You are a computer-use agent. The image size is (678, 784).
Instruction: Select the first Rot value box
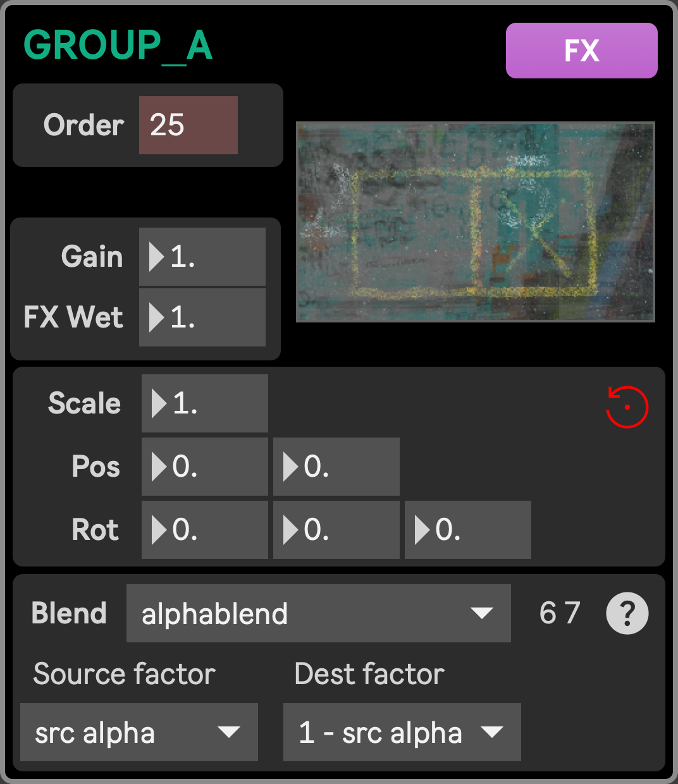205,530
